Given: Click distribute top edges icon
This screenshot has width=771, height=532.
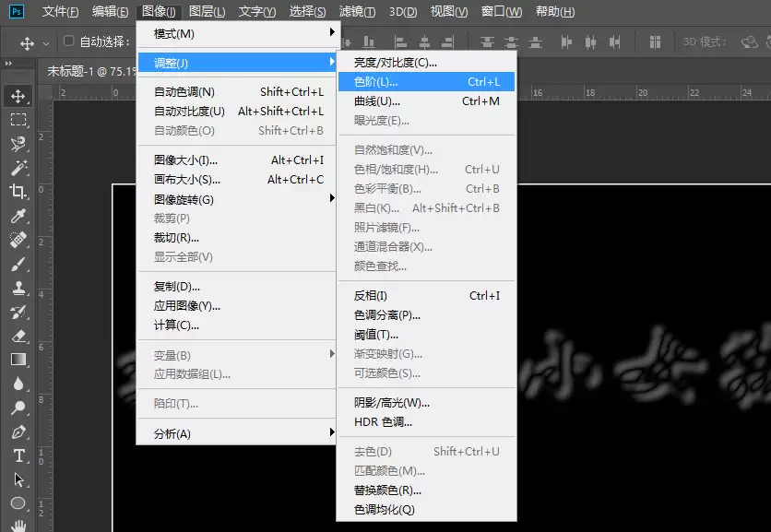Looking at the screenshot, I should (x=487, y=42).
